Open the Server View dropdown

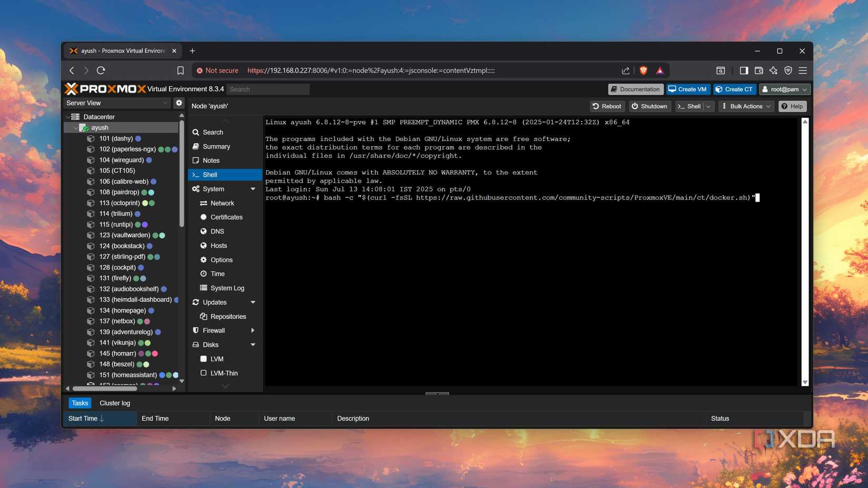pos(117,103)
